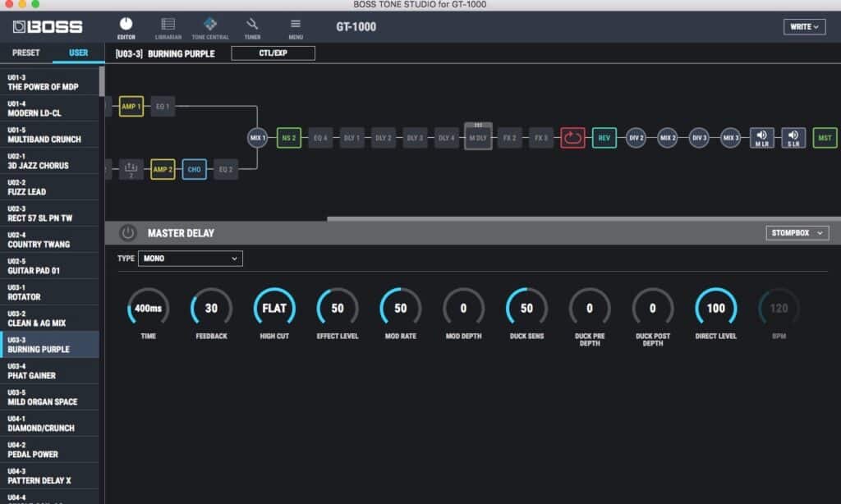Screen dimensions: 841x504
Task: Select patch U01-5 MULTIBAND CRUNCH
Action: click(x=49, y=135)
